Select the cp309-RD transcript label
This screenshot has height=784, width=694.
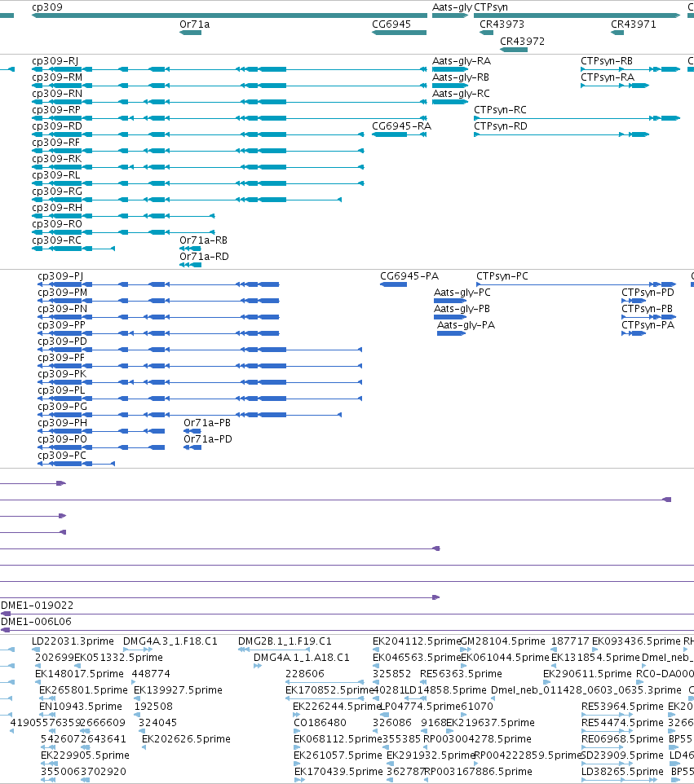[x=57, y=126]
